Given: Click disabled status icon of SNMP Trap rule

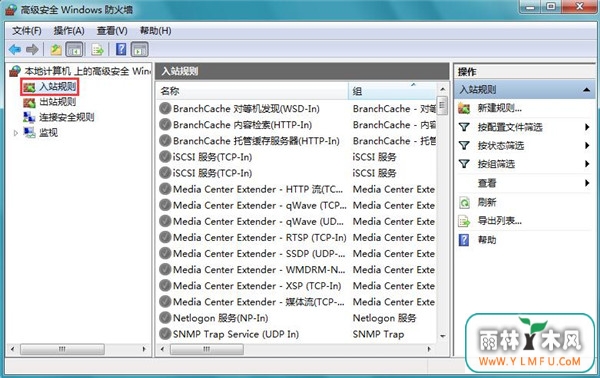Looking at the screenshot, I should tap(165, 334).
